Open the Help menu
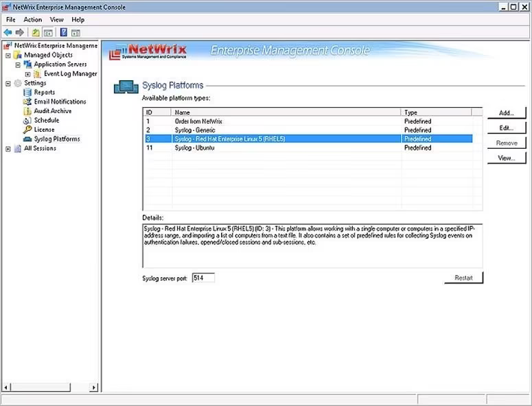Viewport: 532px width, 406px height. pos(78,20)
